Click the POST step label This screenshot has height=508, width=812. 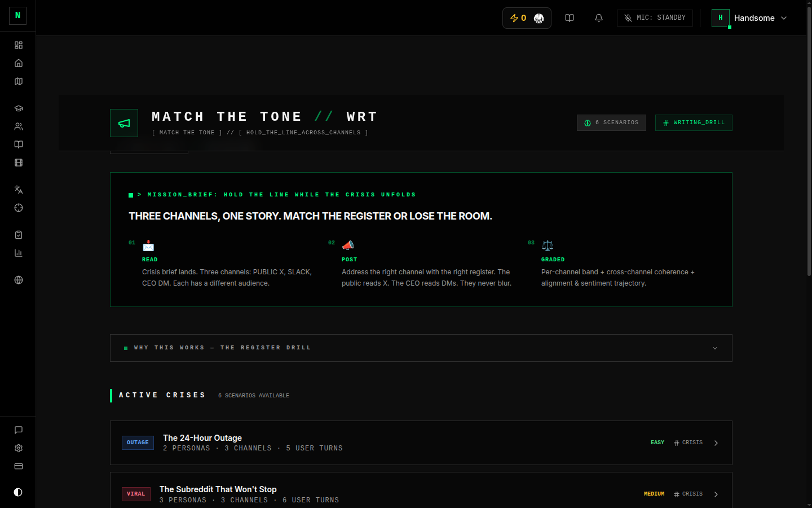350,260
